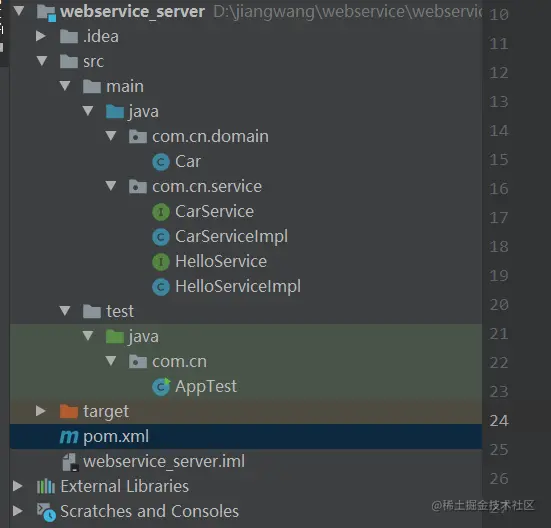Select the webservice_server project name
The width and height of the screenshot is (551, 528).
(132, 12)
